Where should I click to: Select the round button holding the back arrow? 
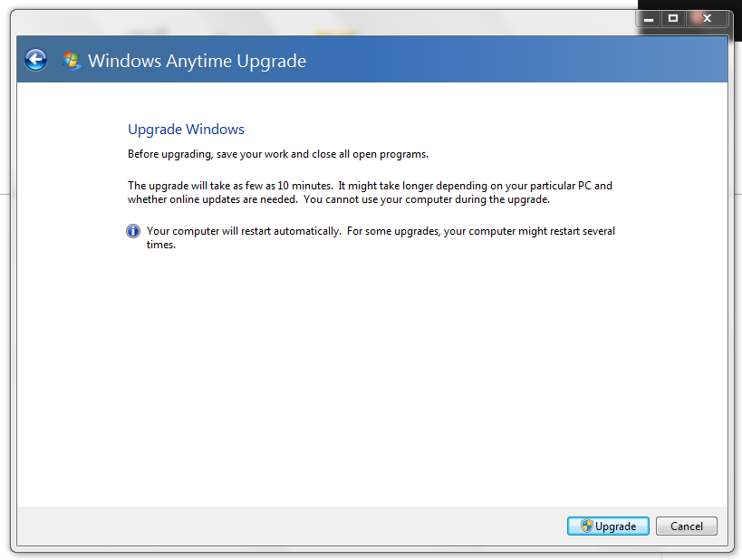(34, 59)
